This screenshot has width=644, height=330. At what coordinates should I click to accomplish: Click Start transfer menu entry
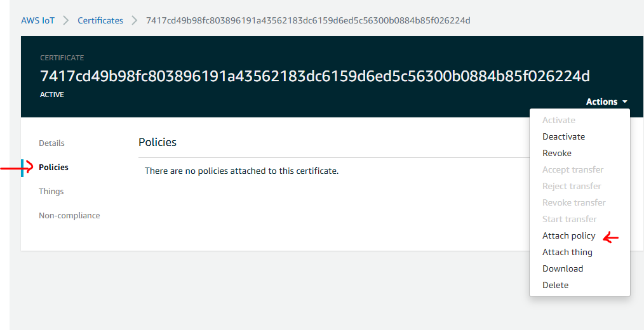pyautogui.click(x=569, y=219)
